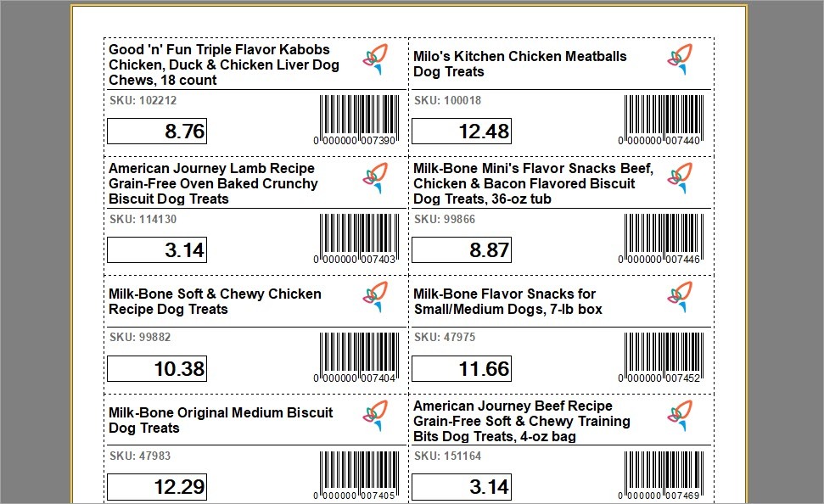Select the 12.48 price box
Image resolution: width=824 pixels, height=504 pixels.
point(462,132)
